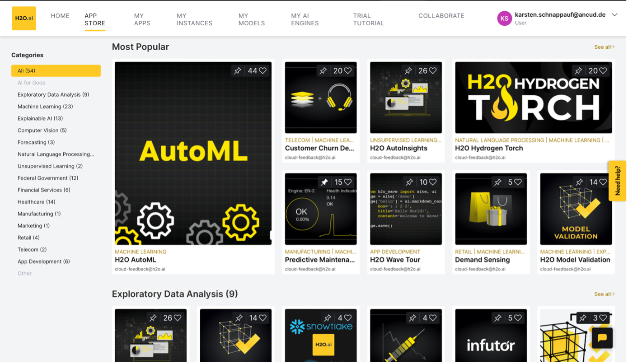The width and height of the screenshot is (628, 364).
Task: Pin the Demand Sensing app
Action: pos(497,182)
